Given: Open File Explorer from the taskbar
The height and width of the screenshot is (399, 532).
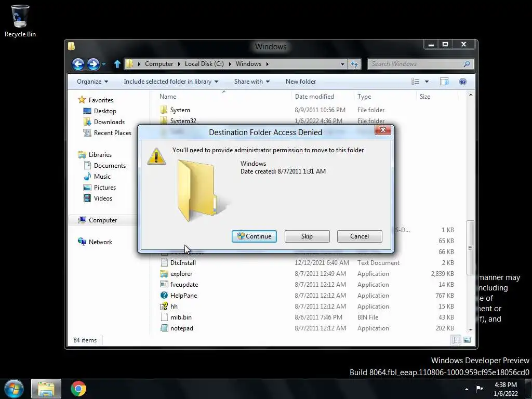Looking at the screenshot, I should pos(46,389).
